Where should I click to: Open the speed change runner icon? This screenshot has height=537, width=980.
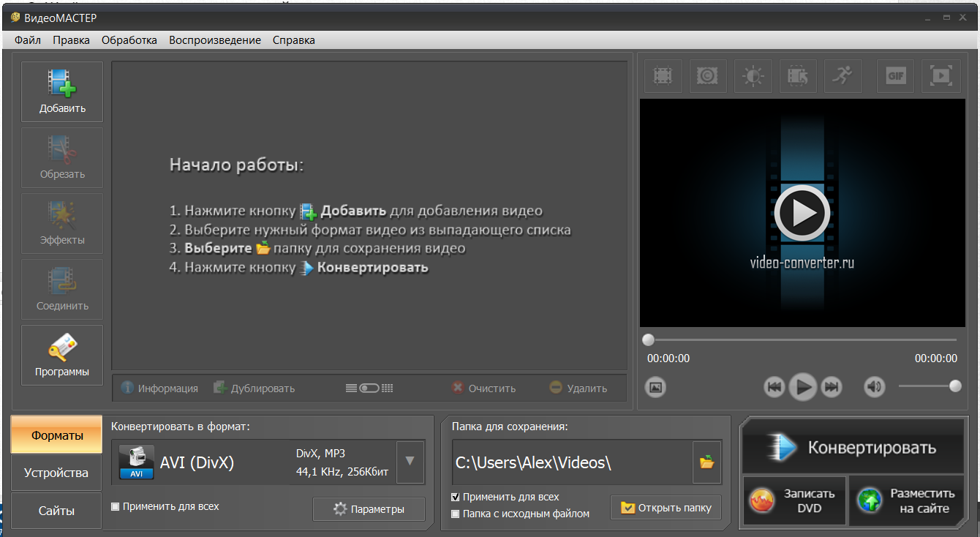tap(843, 75)
